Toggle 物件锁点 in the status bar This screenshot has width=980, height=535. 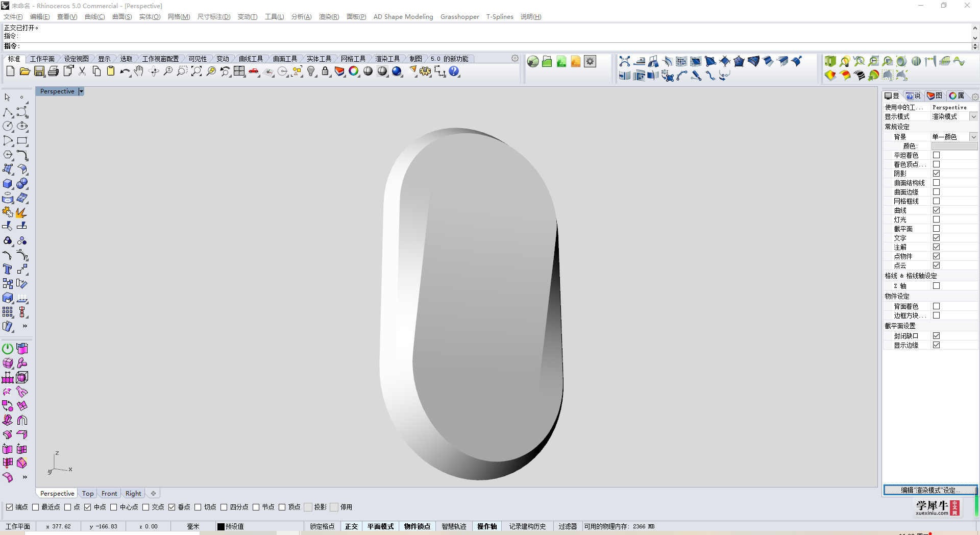click(417, 526)
